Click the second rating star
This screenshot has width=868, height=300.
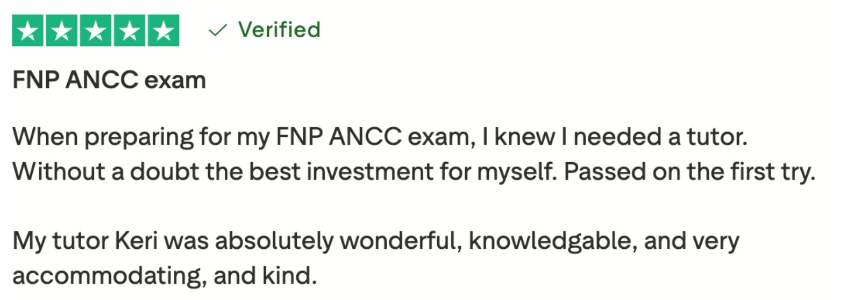tap(62, 31)
